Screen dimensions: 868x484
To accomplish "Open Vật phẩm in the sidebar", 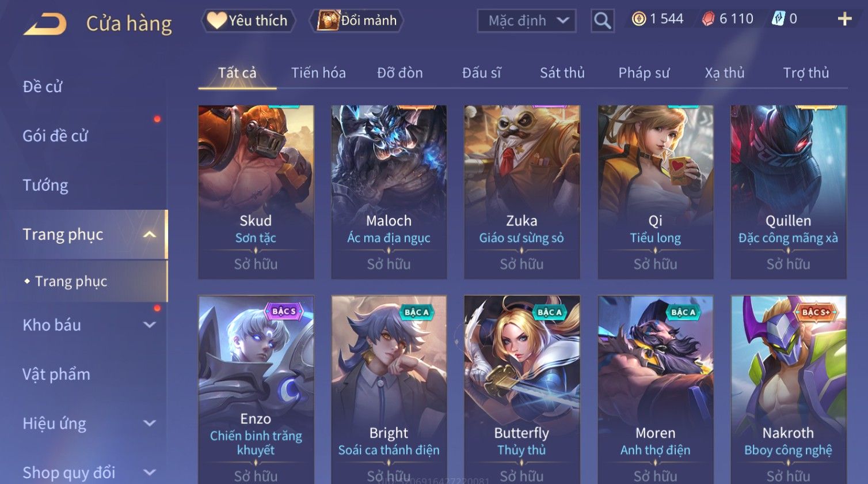I will coord(56,375).
